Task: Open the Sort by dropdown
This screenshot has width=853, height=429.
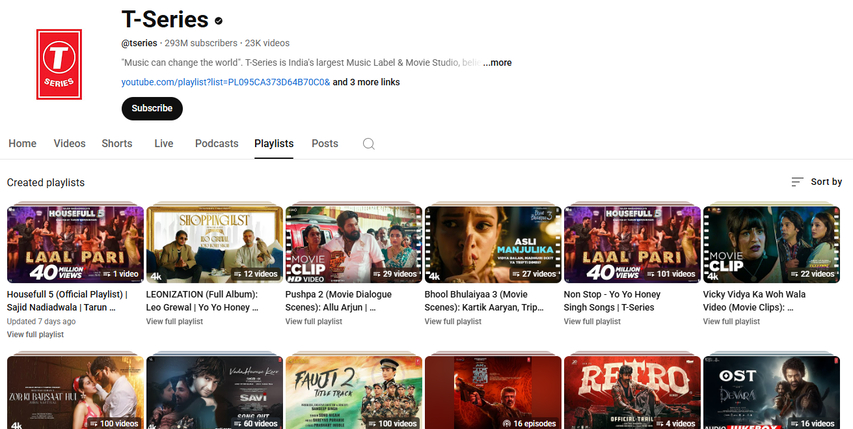Action: tap(817, 182)
